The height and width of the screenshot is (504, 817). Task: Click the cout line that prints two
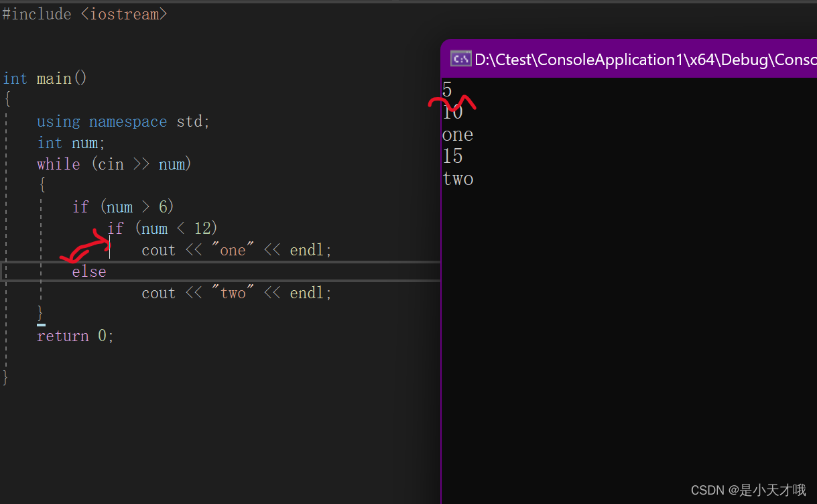[235, 292]
